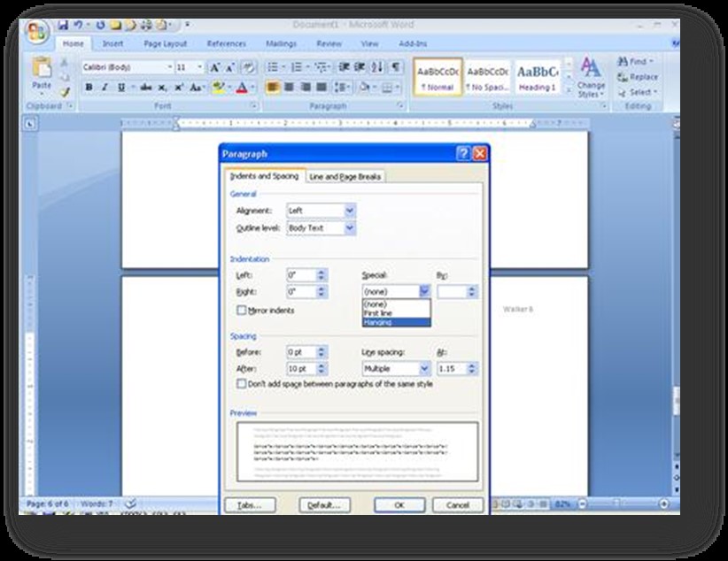This screenshot has height=561, width=728.
Task: Sort text A-Z icon
Action: tap(377, 67)
